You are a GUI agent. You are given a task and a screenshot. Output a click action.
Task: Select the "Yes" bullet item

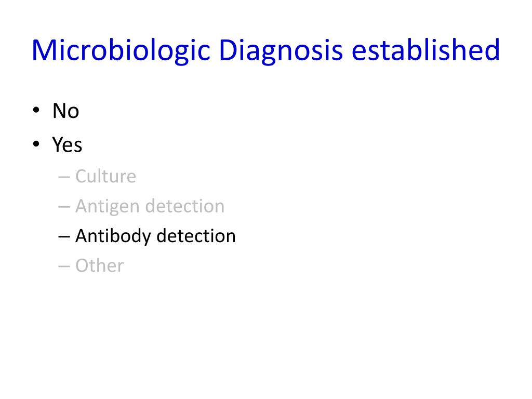point(67,145)
